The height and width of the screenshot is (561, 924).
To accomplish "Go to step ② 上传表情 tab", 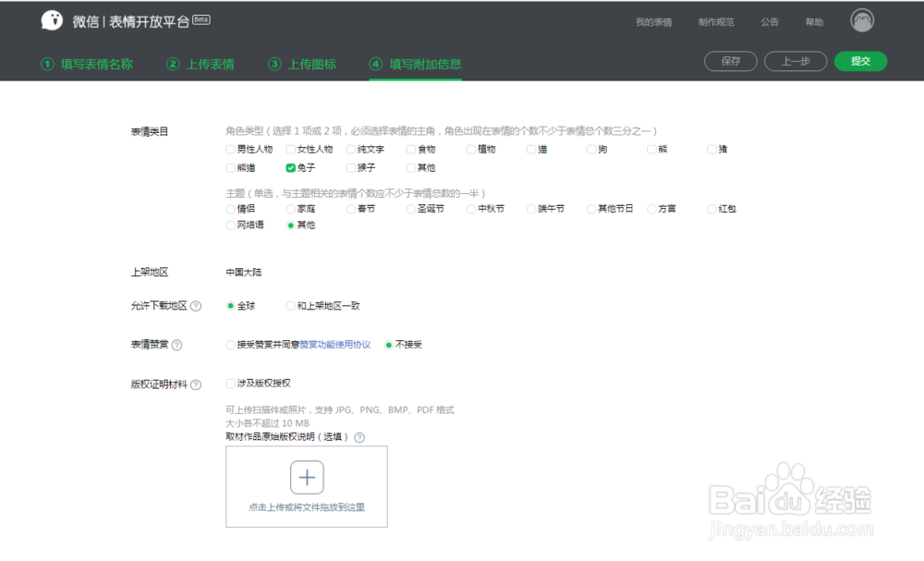I will pyautogui.click(x=201, y=65).
